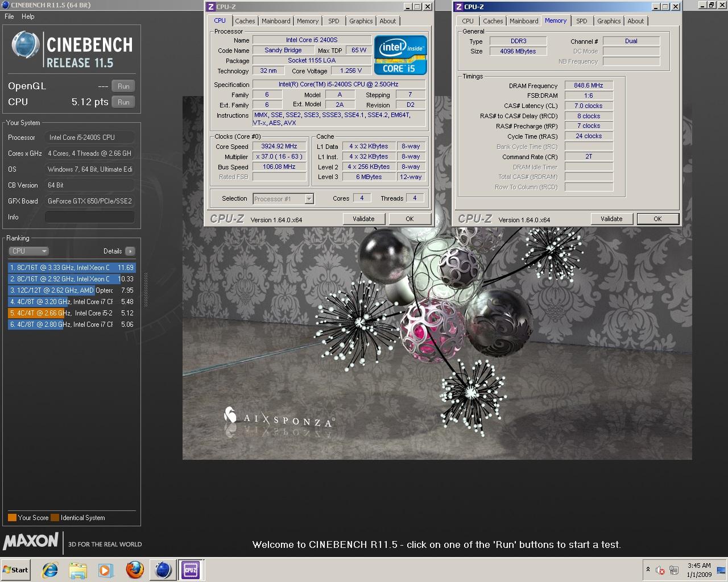Click the processor Name Intel Core i5 2400S field
This screenshot has width=728, height=582.
point(312,40)
